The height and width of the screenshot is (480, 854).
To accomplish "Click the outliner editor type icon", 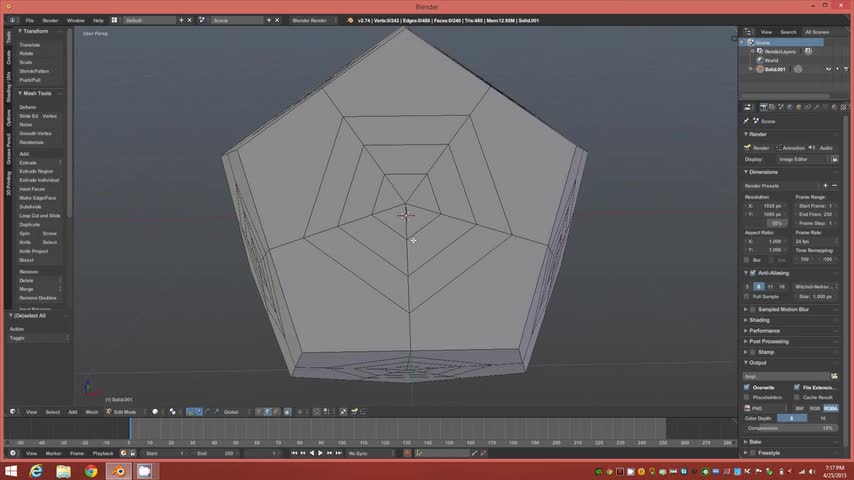I will pyautogui.click(x=749, y=32).
